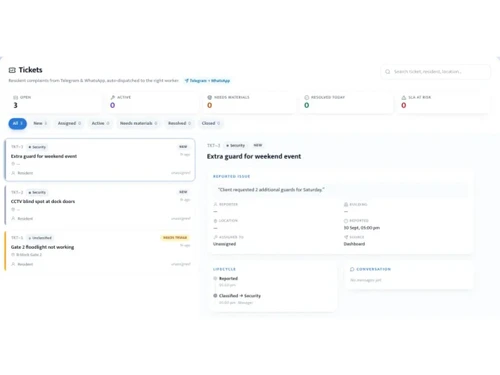Open the Gate 2 floodlight not working ticket
This screenshot has height=375, width=500.
click(100, 251)
